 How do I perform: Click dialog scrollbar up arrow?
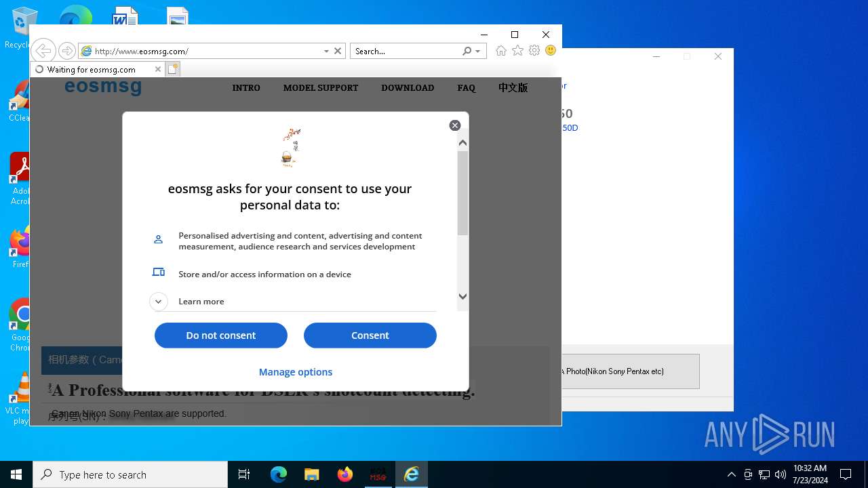[x=463, y=142]
